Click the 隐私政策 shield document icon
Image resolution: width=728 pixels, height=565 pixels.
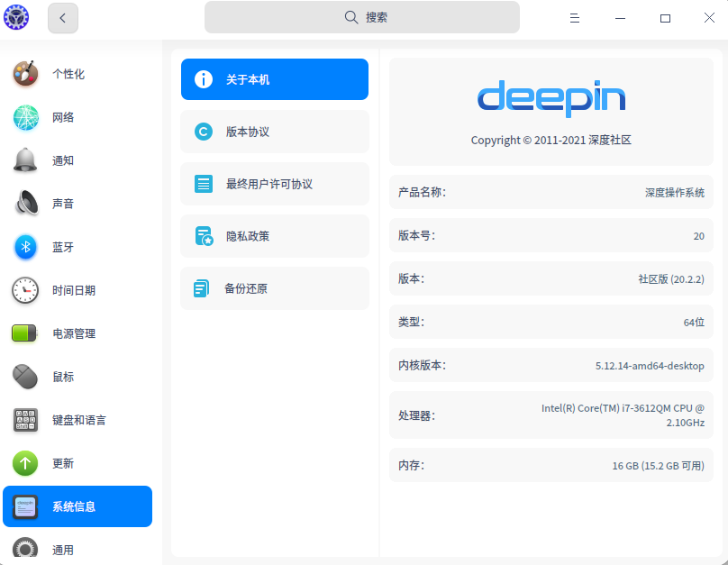point(204,236)
